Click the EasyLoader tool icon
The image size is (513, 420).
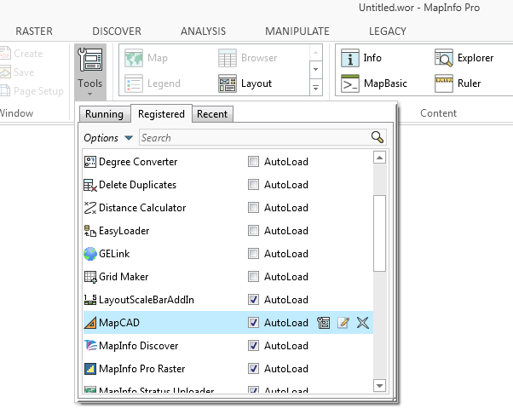90,231
